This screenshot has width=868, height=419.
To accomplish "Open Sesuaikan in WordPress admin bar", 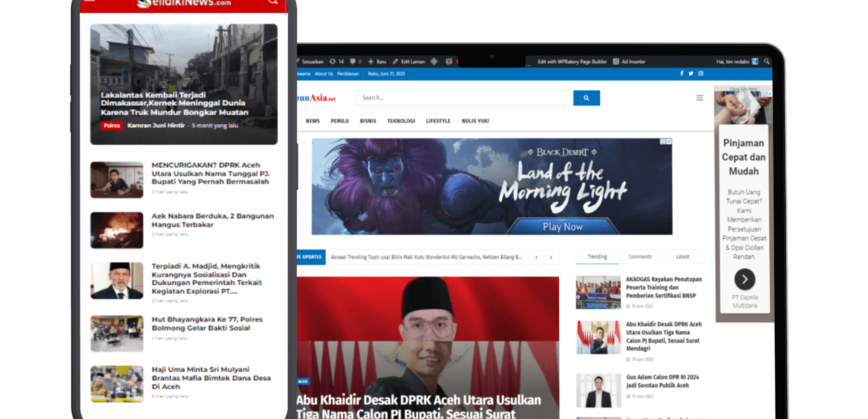I will 311,62.
